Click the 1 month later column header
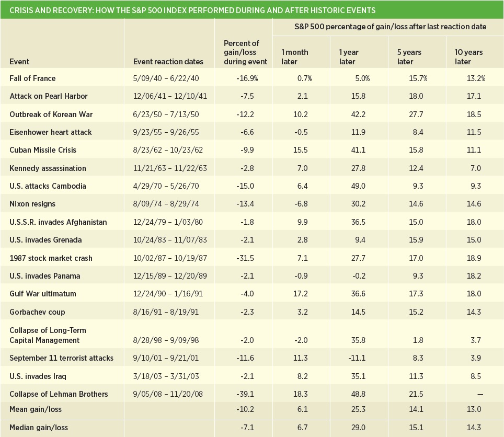 (295, 57)
